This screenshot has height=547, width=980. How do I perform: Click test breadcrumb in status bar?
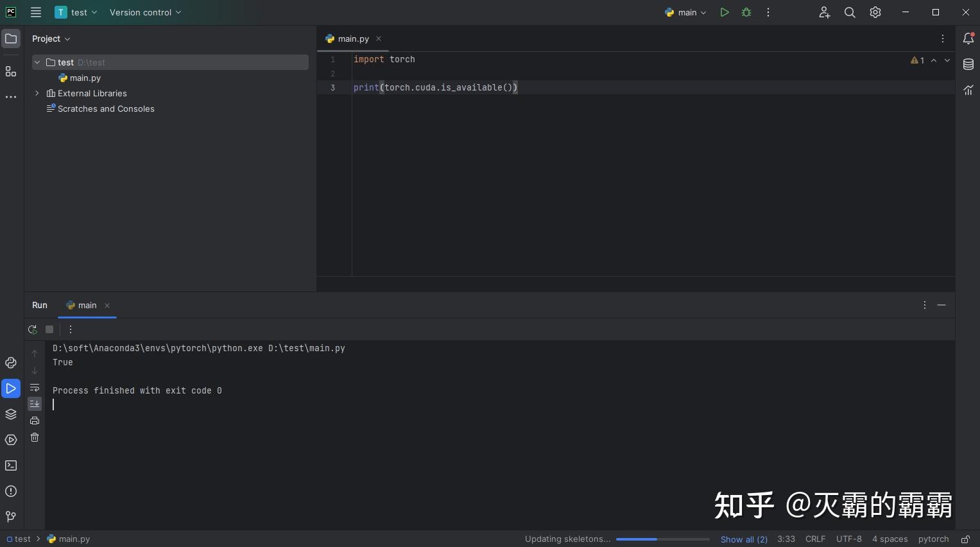[19, 539]
